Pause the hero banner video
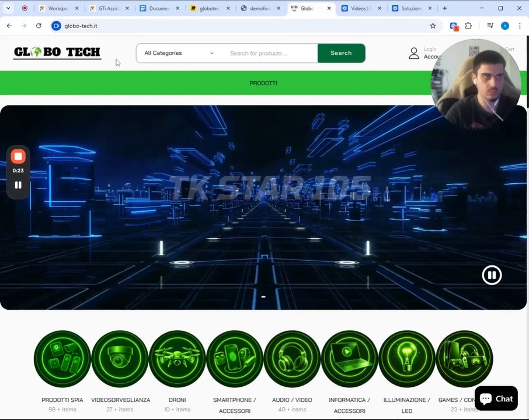Image resolution: width=529 pixels, height=420 pixels. [492, 275]
